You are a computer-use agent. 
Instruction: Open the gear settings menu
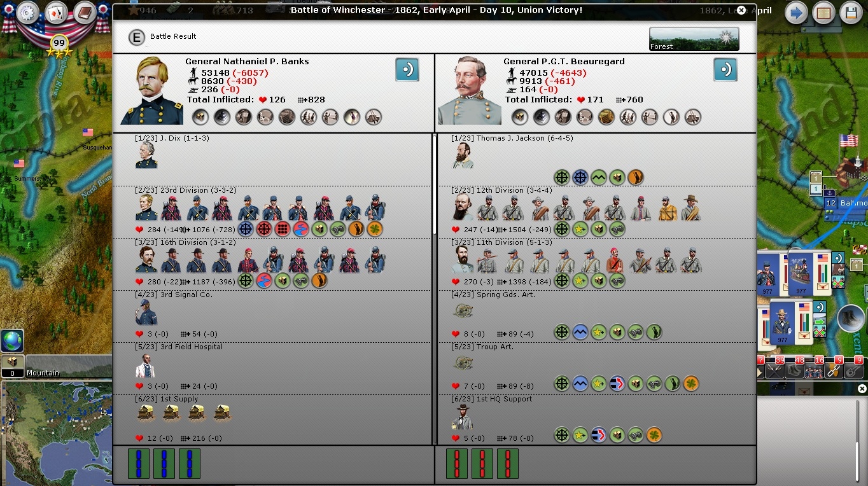pyautogui.click(x=27, y=13)
